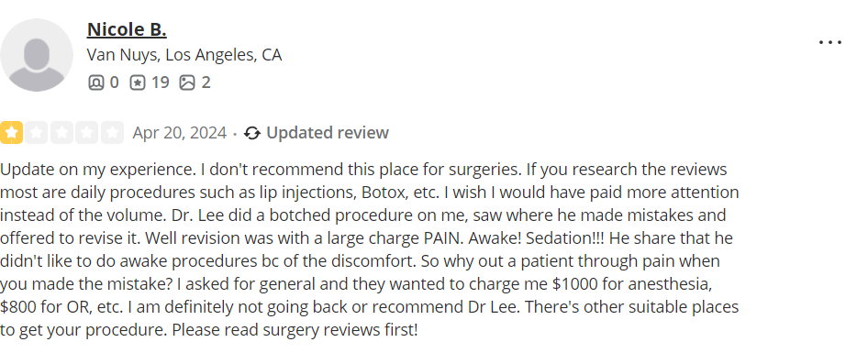Image resolution: width=868 pixels, height=353 pixels.
Task: Click the last line 'Please read surgery reviews first!'
Action: click(295, 330)
